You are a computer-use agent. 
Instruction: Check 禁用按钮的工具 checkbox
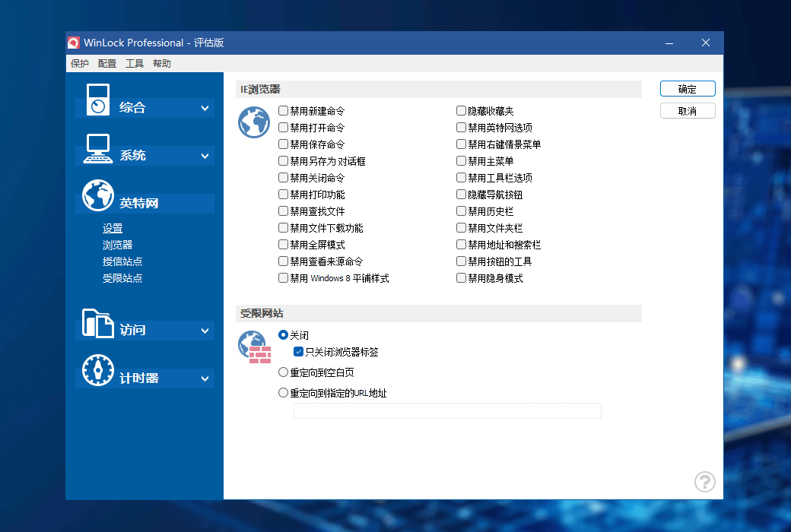pyautogui.click(x=461, y=261)
